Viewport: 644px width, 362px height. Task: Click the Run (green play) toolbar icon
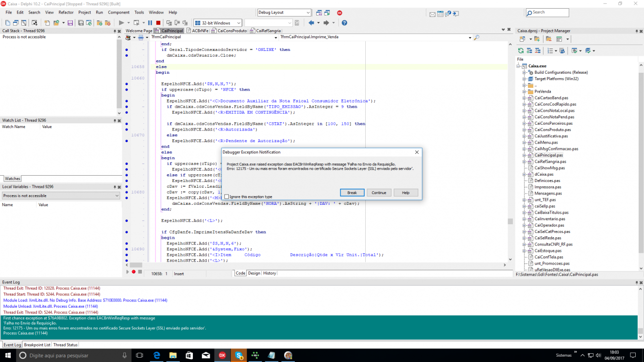(x=121, y=23)
